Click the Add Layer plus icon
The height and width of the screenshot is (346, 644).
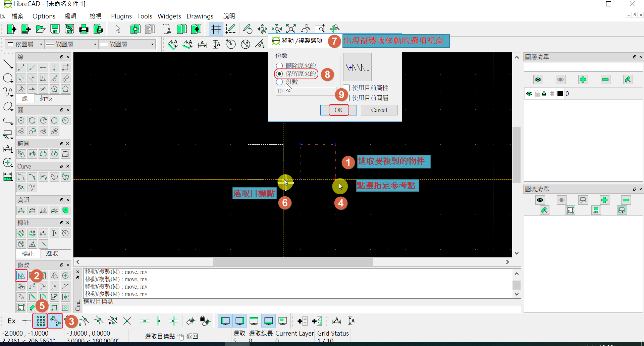tap(583, 80)
